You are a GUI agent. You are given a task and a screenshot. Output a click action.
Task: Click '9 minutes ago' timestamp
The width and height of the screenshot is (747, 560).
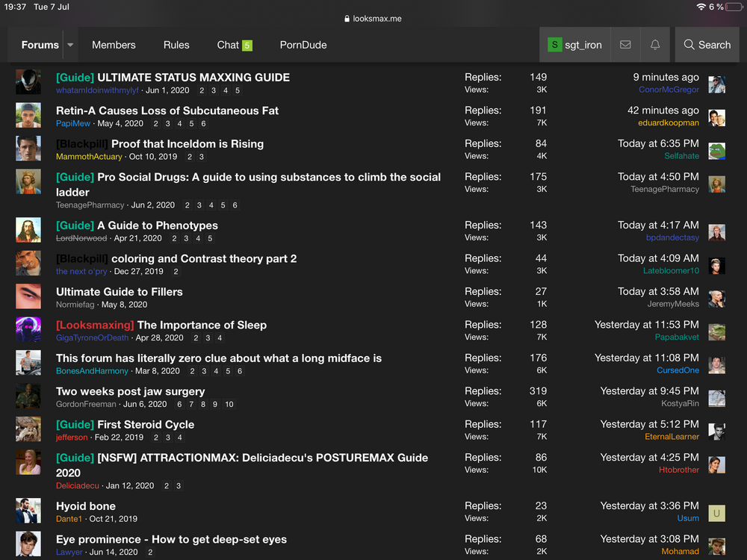coord(666,77)
